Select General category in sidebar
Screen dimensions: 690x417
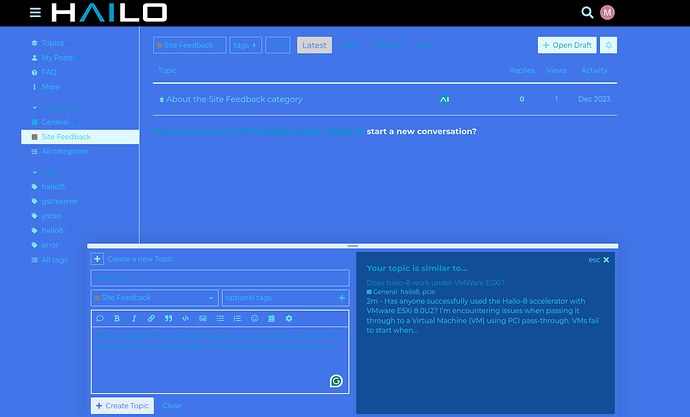tap(55, 122)
